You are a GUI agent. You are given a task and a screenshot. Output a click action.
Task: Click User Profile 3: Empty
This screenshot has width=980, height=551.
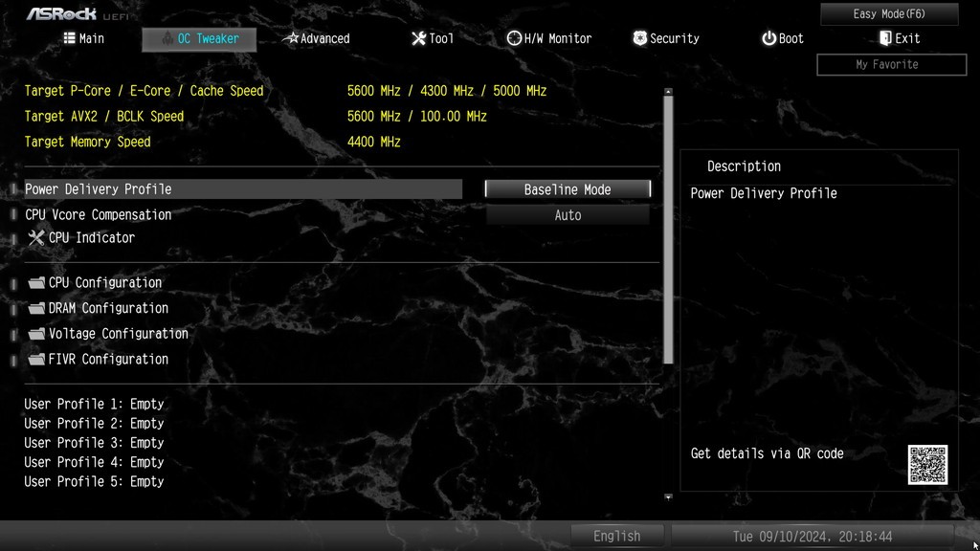(94, 443)
